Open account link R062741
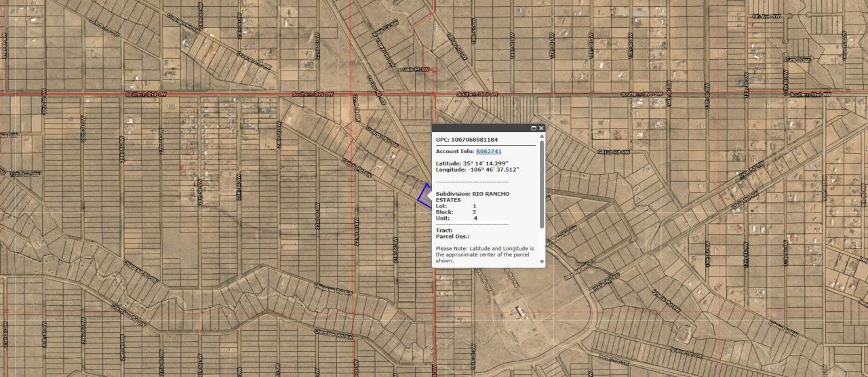The width and height of the screenshot is (868, 377). (x=488, y=151)
